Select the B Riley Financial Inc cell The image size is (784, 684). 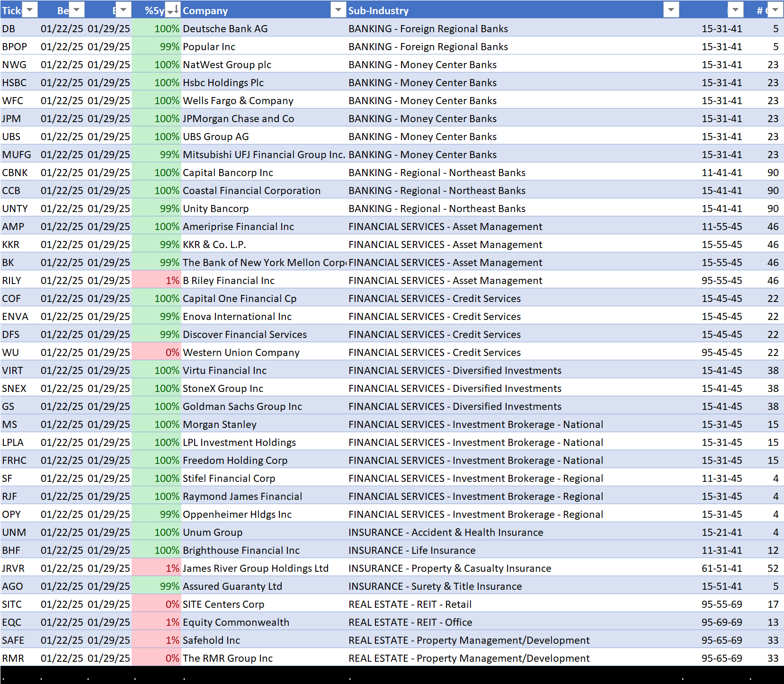pos(228,281)
